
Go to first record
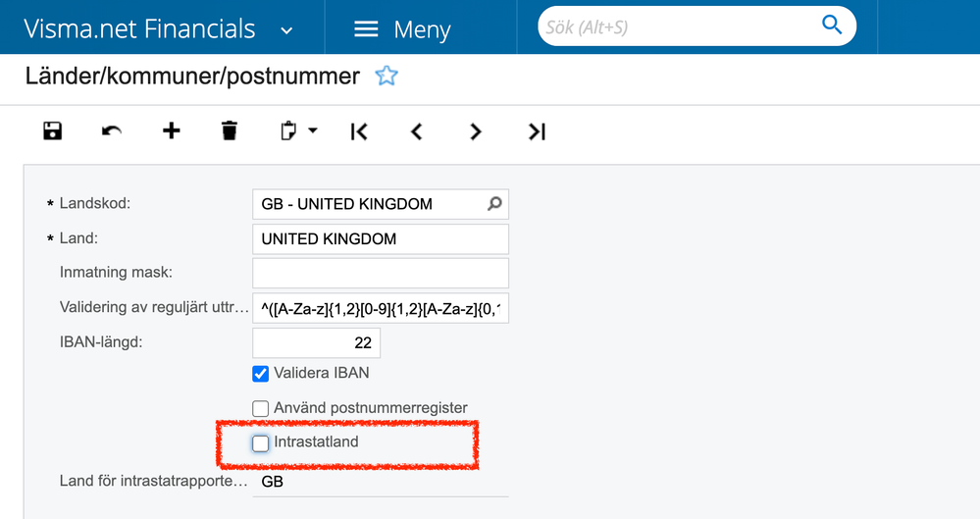pos(359,130)
